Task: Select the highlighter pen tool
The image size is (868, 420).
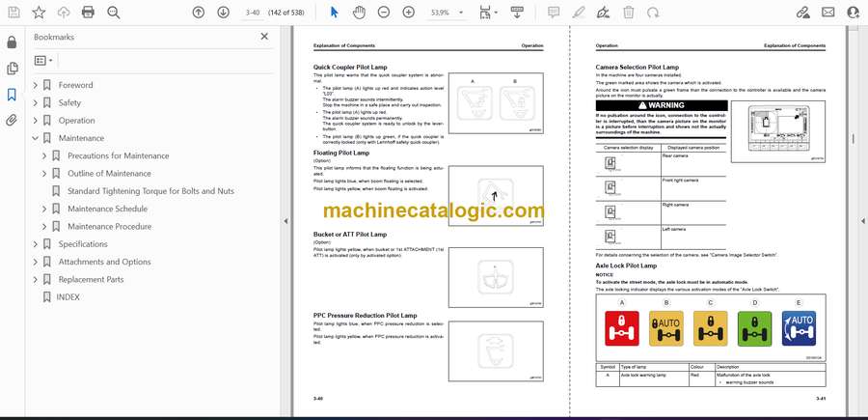Action: click(x=579, y=13)
